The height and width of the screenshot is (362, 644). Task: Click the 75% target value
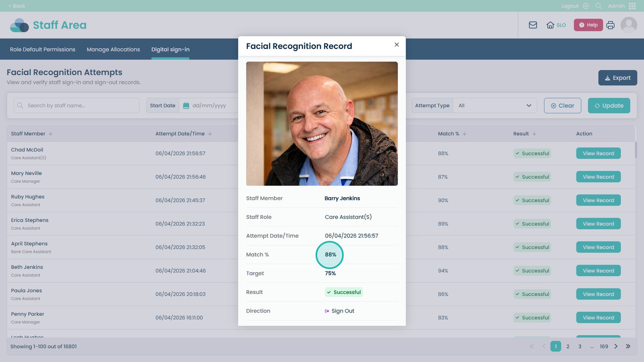click(x=330, y=273)
